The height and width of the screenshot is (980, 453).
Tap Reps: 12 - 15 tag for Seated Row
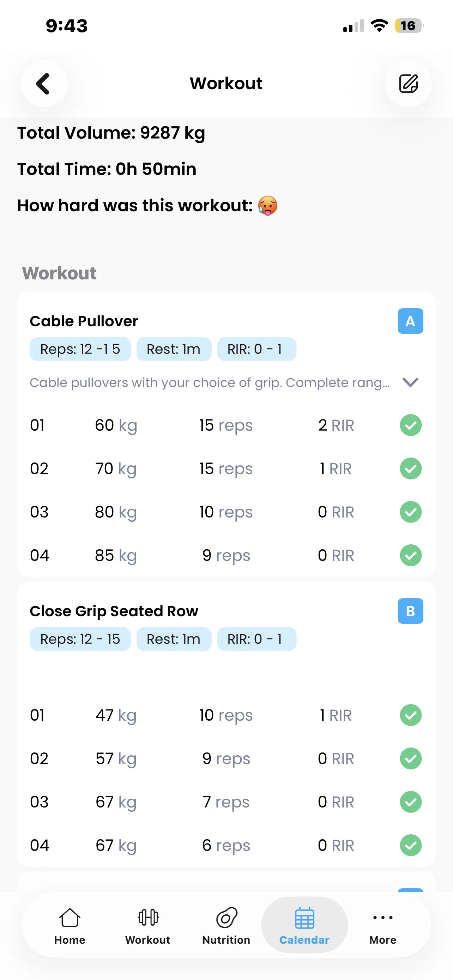click(80, 639)
